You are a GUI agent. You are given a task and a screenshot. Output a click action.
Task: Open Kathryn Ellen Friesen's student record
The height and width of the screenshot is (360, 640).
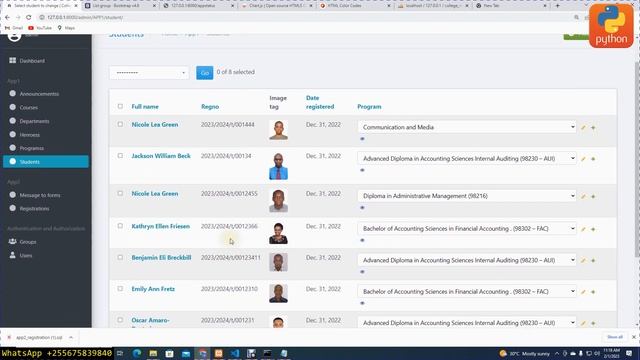pyautogui.click(x=160, y=226)
